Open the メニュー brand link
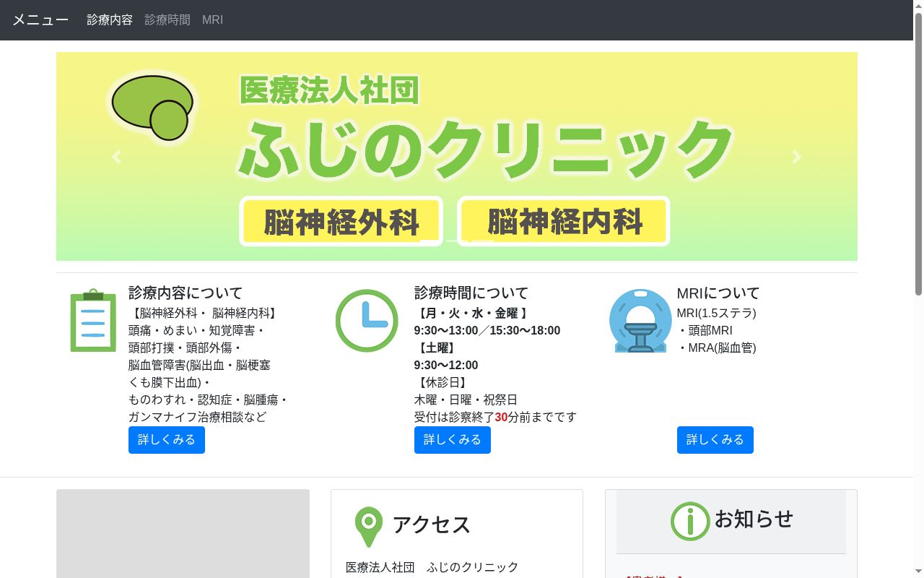924x578 pixels. click(x=40, y=20)
